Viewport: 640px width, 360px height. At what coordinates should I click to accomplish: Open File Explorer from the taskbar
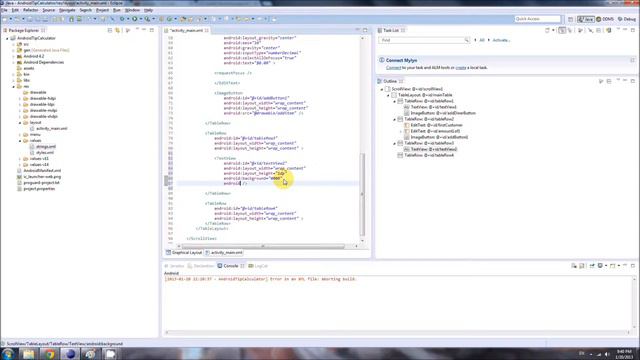tap(29, 354)
